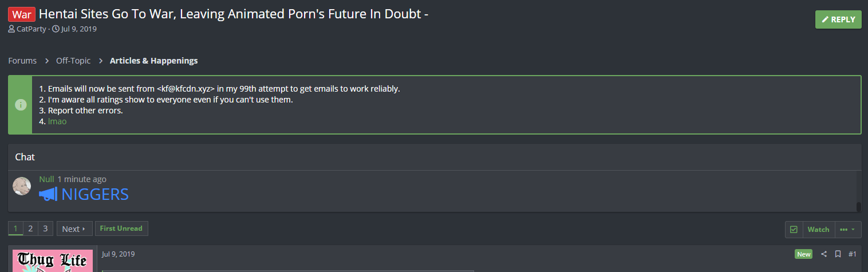This screenshot has height=272, width=868.
Task: Bookmark post #1 with the bookmark icon
Action: [x=838, y=254]
